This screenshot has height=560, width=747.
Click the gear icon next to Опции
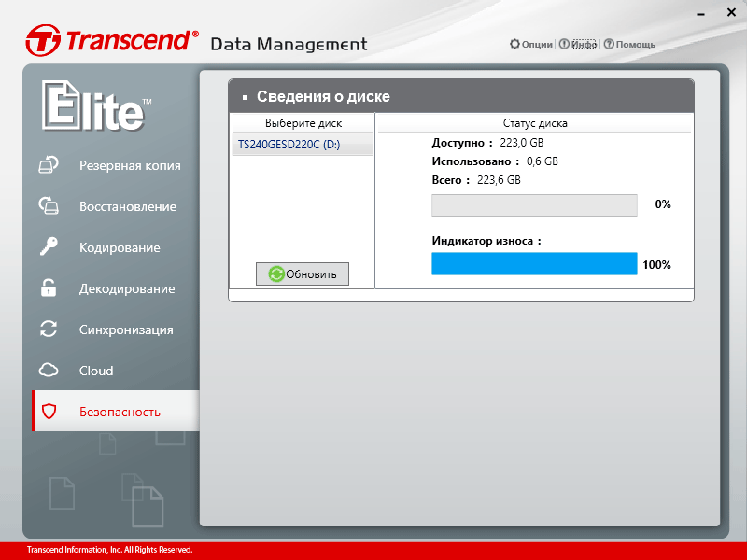coord(514,44)
